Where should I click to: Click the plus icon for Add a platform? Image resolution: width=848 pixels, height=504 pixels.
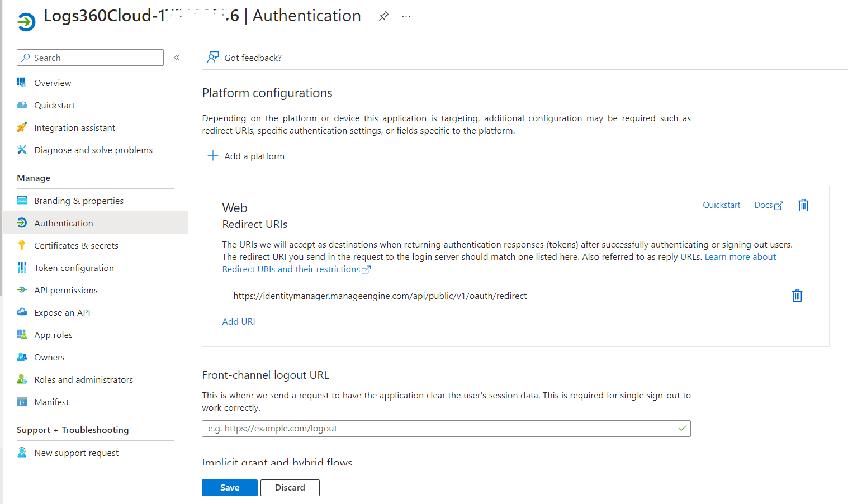tap(213, 156)
